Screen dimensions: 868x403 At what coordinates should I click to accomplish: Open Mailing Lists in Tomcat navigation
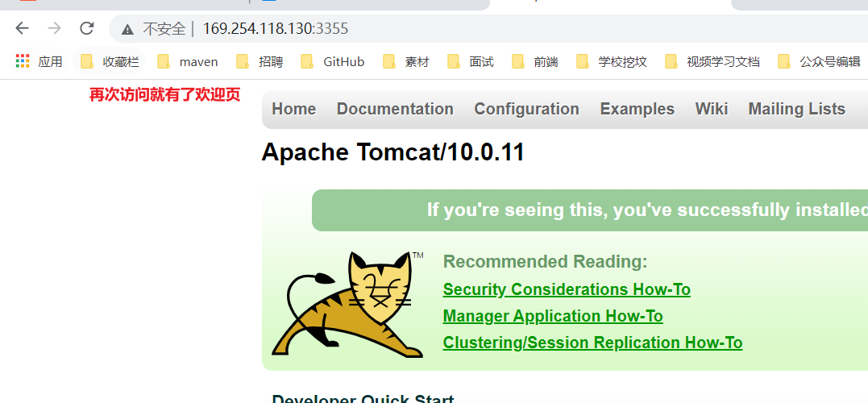coord(796,109)
